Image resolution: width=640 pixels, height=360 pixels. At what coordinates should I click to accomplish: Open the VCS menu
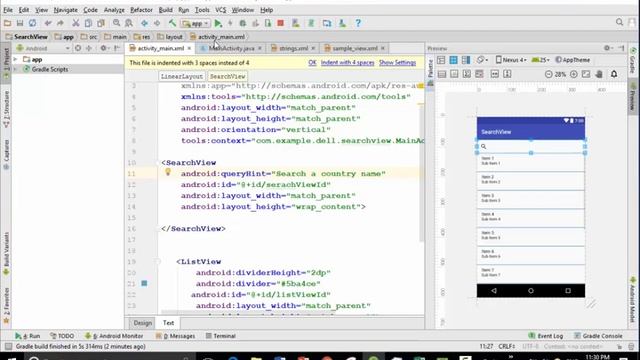[220, 10]
